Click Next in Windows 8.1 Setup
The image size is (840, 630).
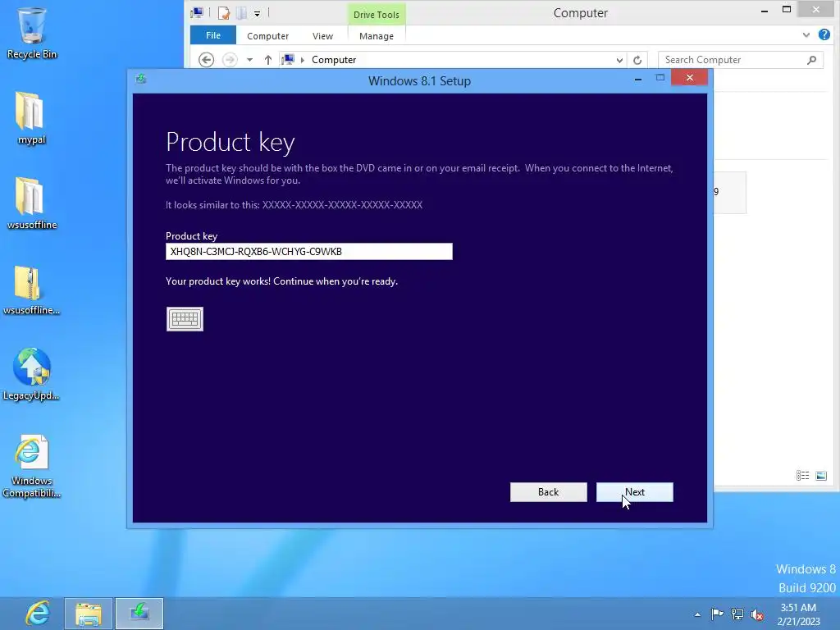tap(635, 492)
